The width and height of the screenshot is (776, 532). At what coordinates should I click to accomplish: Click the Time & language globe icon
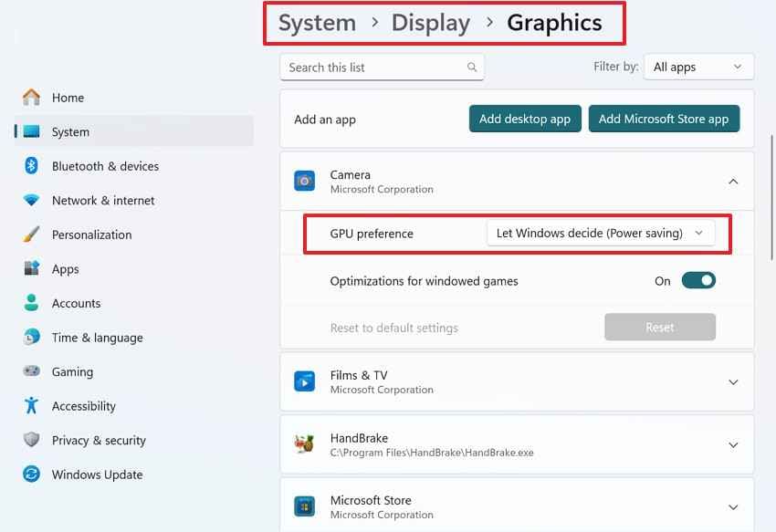pos(31,337)
